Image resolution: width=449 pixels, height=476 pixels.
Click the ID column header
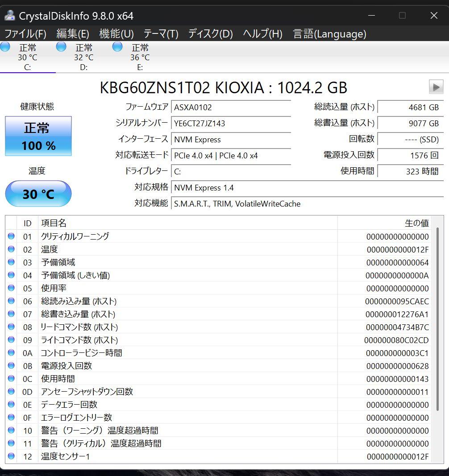coord(27,223)
